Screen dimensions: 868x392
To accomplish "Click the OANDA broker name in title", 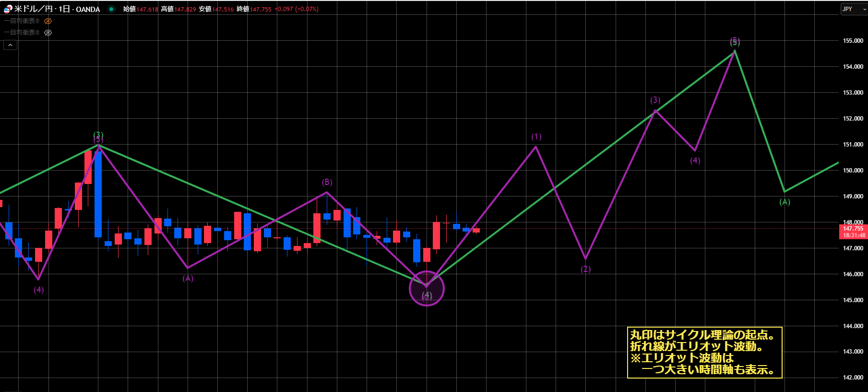I will point(88,9).
